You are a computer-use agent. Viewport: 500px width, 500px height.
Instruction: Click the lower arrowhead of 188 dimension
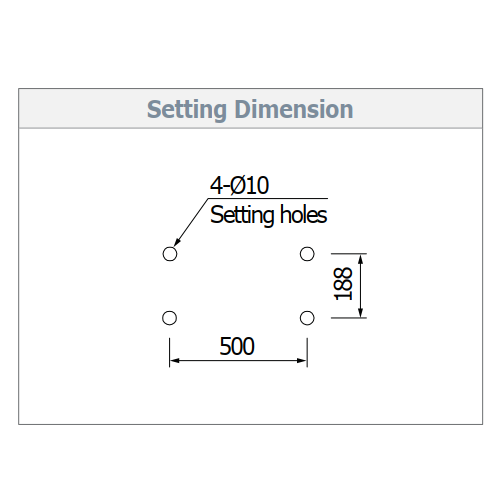360,312
